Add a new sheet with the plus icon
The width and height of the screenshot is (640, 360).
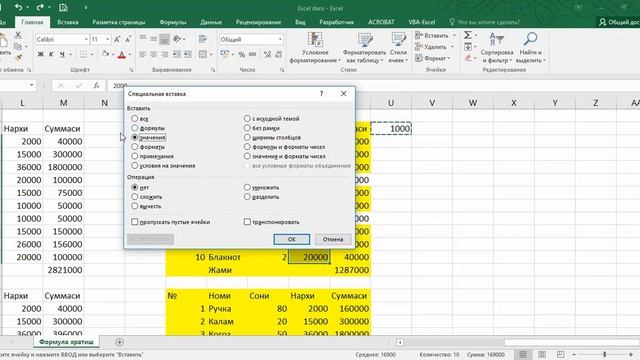point(120,342)
